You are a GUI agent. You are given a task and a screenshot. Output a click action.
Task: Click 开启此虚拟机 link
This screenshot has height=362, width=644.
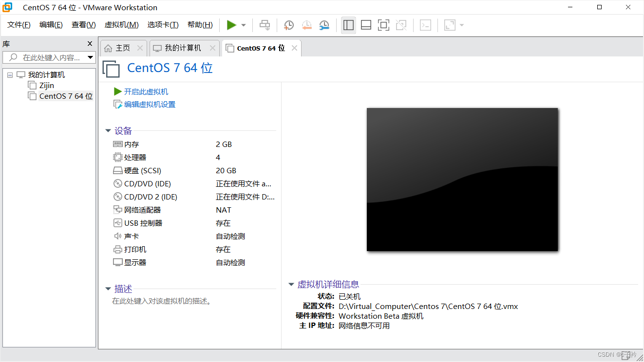pyautogui.click(x=146, y=91)
